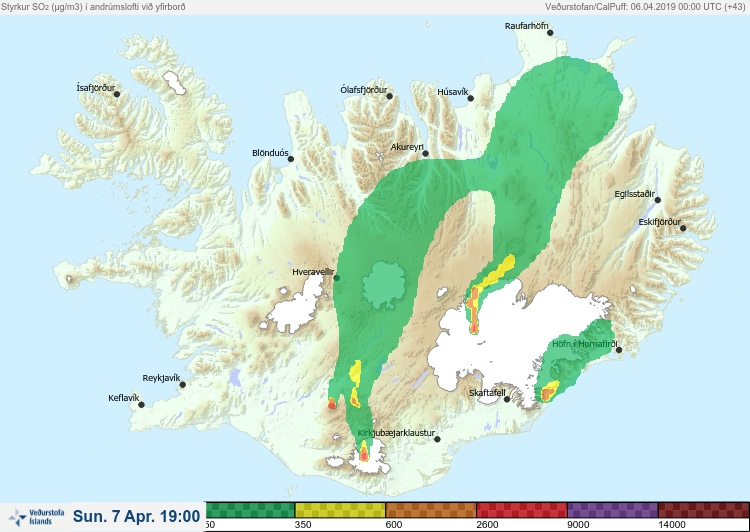Click the '9000' legend value
The height and width of the screenshot is (532, 750).
[x=578, y=525]
